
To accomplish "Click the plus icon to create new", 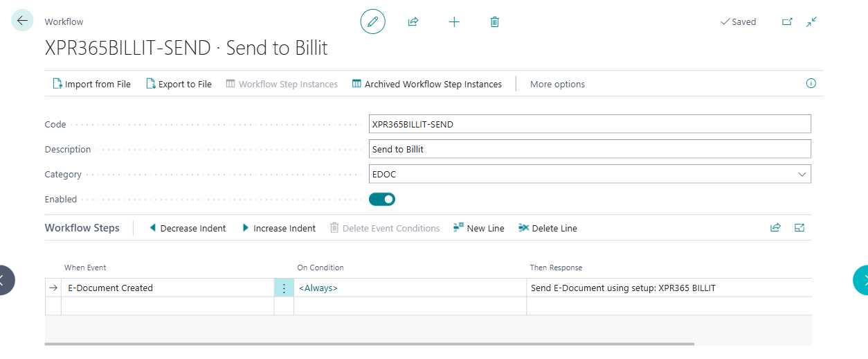I will [x=454, y=22].
